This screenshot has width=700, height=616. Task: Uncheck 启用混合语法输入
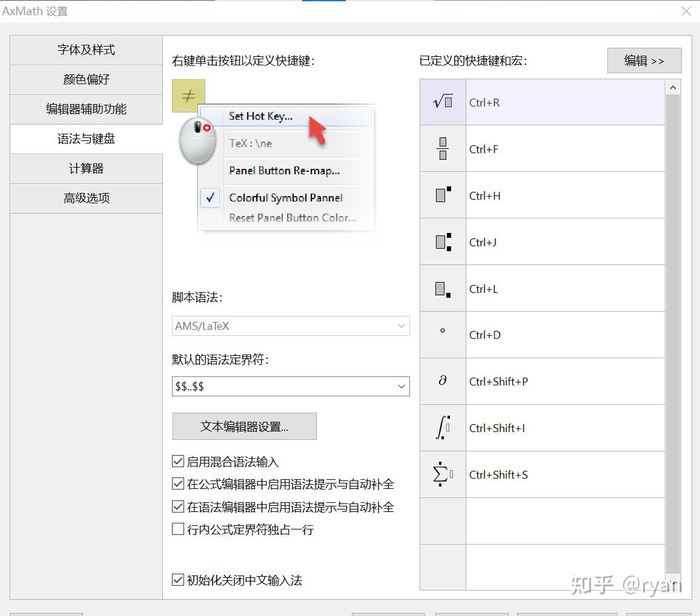(x=177, y=462)
